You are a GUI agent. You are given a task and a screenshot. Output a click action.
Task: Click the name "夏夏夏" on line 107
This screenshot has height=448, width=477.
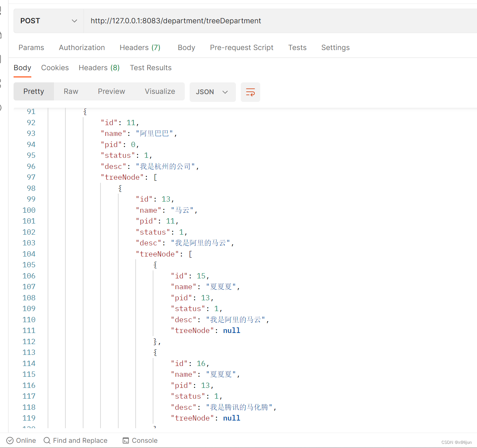pyautogui.click(x=221, y=287)
